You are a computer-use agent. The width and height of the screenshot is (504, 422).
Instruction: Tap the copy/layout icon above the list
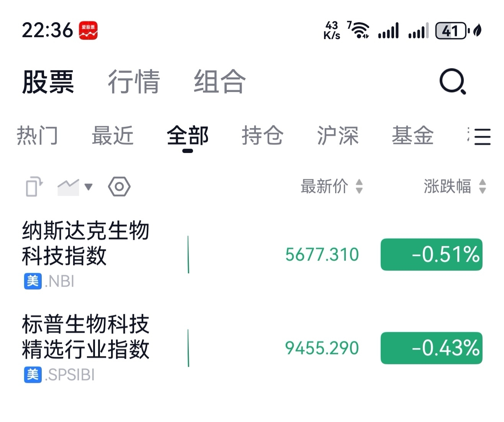[x=34, y=187]
